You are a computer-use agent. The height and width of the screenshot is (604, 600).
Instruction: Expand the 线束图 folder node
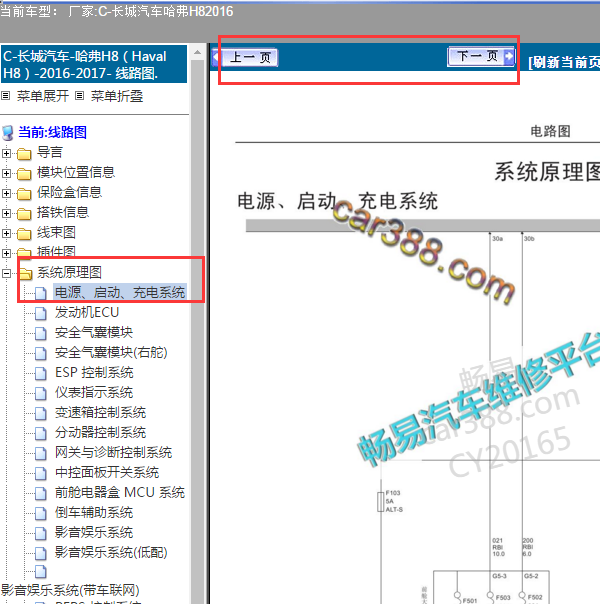click(x=6, y=233)
